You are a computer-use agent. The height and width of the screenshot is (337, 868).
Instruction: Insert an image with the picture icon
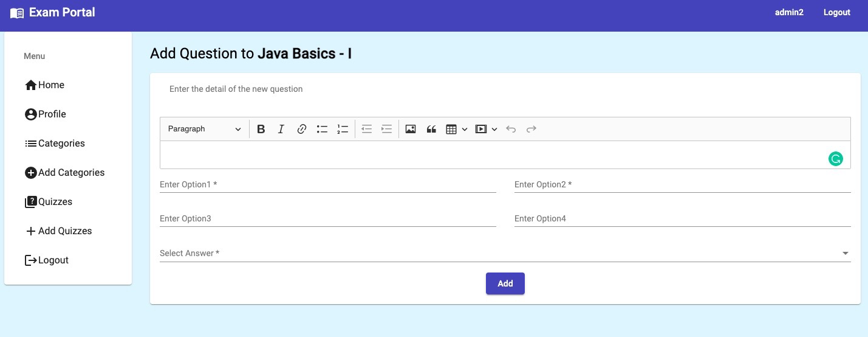pyautogui.click(x=411, y=129)
